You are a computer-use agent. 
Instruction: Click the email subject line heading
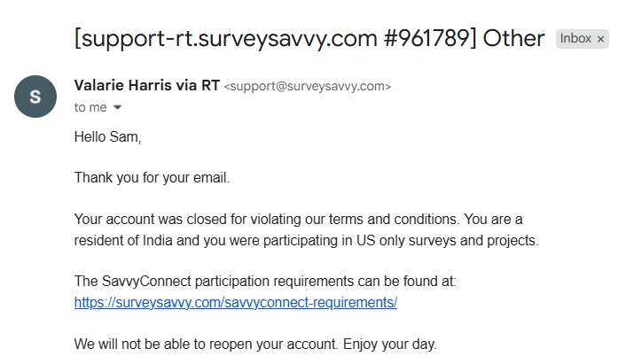[309, 38]
